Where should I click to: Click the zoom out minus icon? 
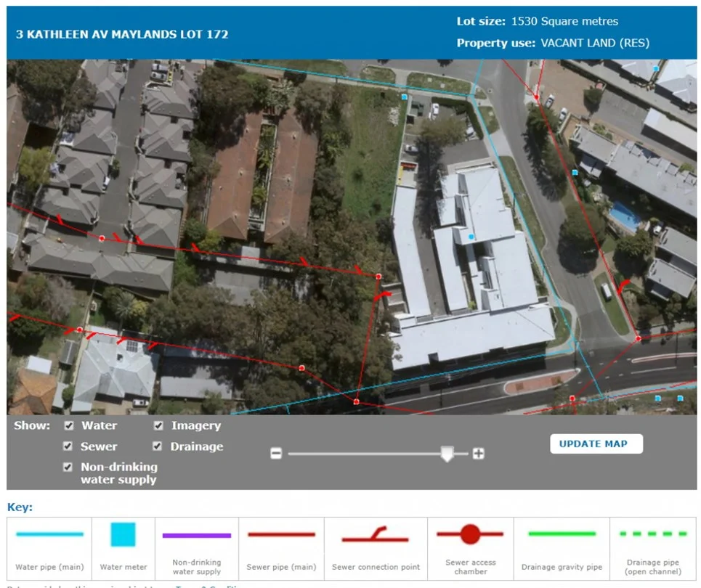pos(276,454)
